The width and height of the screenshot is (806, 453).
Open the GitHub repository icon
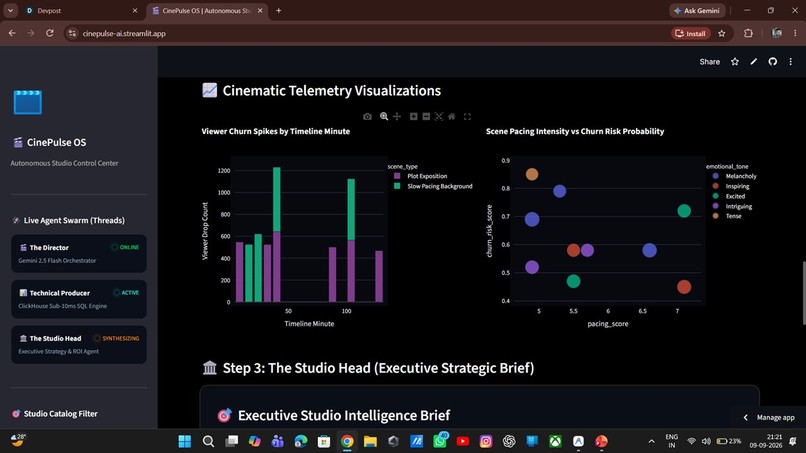pos(773,62)
